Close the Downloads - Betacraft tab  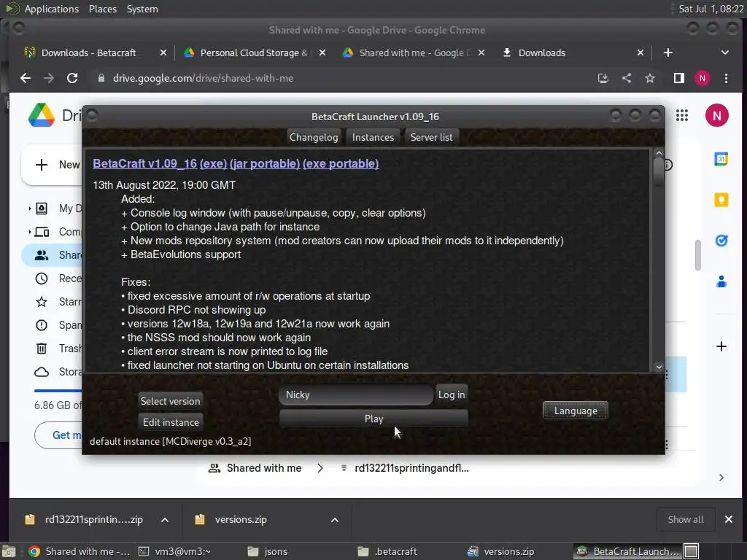(163, 52)
